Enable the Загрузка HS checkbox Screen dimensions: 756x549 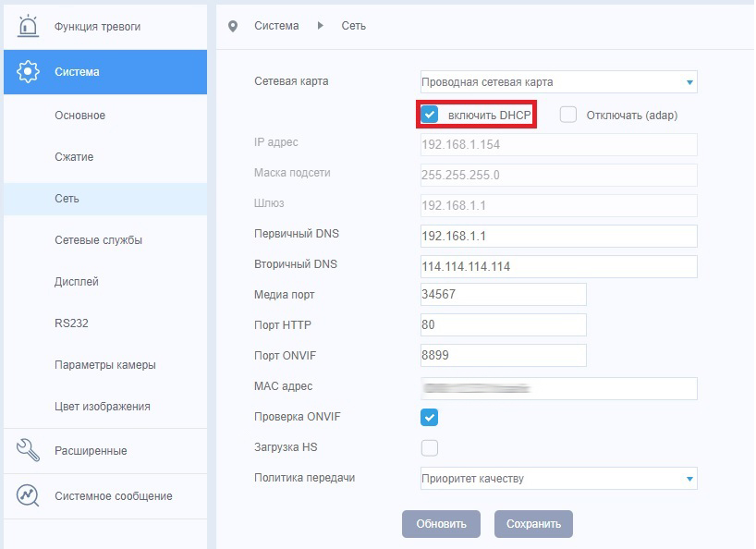[430, 448]
